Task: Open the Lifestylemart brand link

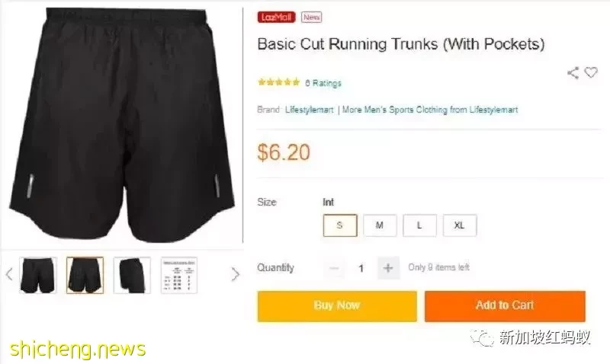Action: point(310,110)
